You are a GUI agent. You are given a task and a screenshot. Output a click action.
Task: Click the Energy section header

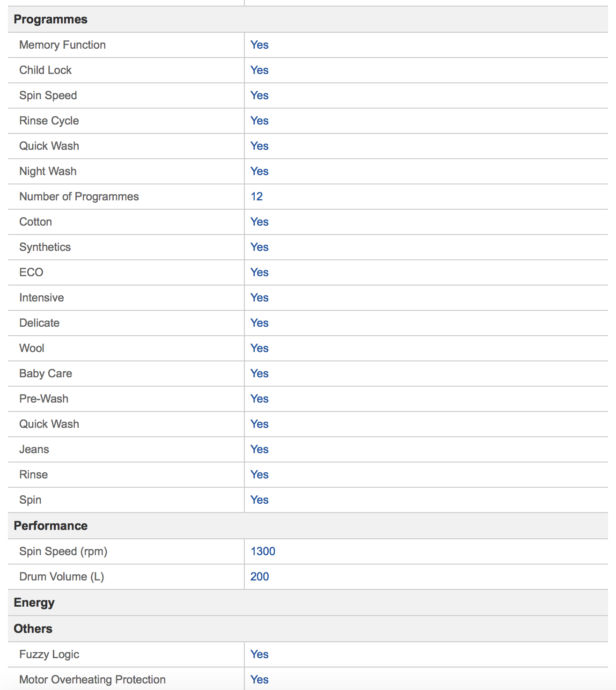pos(34,602)
